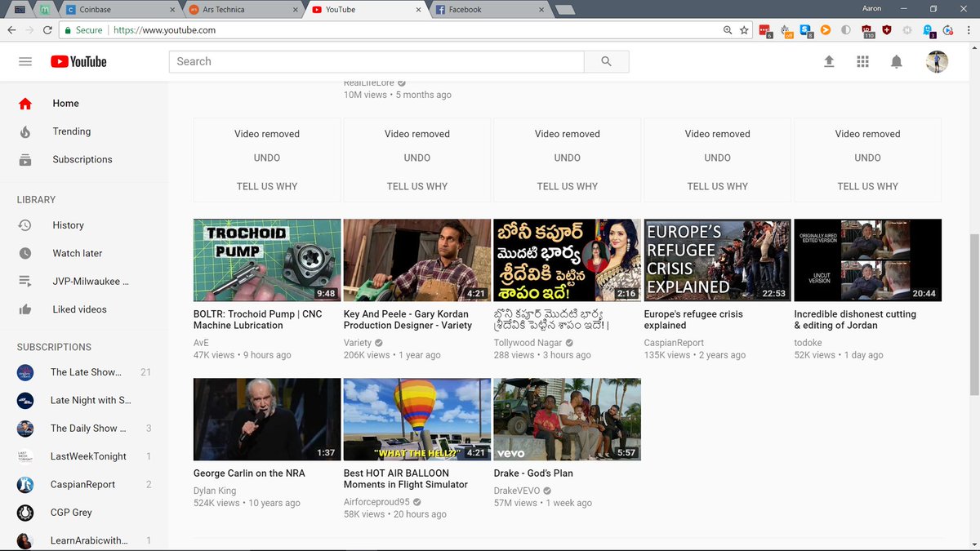Bookmark page with the star icon

point(744,30)
